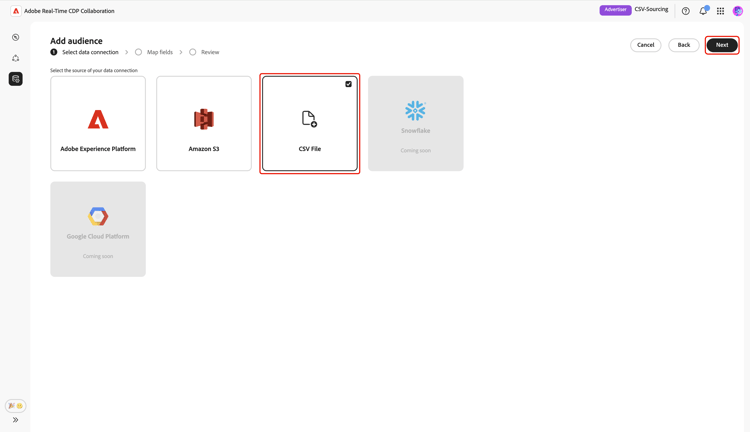This screenshot has height=432, width=750.
Task: Click the Map fields step
Action: pyautogui.click(x=154, y=52)
